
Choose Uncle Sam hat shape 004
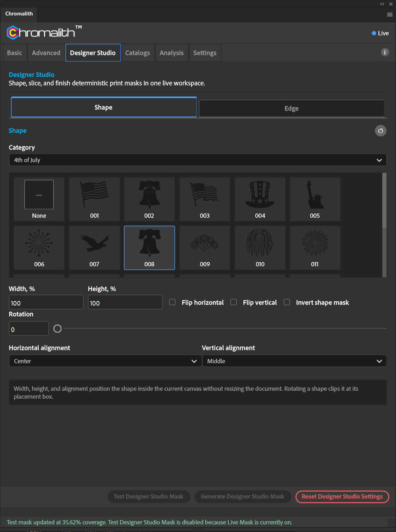[260, 199]
